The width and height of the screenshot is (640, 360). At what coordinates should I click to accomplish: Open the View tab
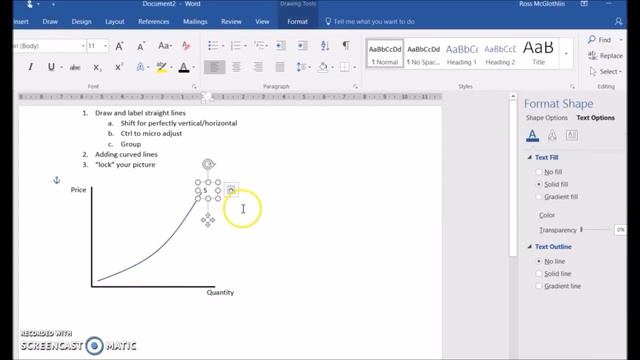point(262,22)
